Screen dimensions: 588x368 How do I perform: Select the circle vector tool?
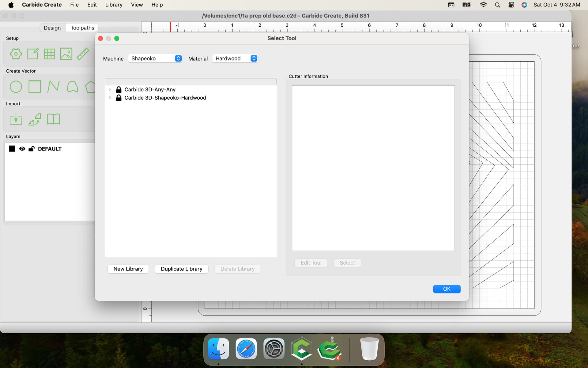[16, 87]
